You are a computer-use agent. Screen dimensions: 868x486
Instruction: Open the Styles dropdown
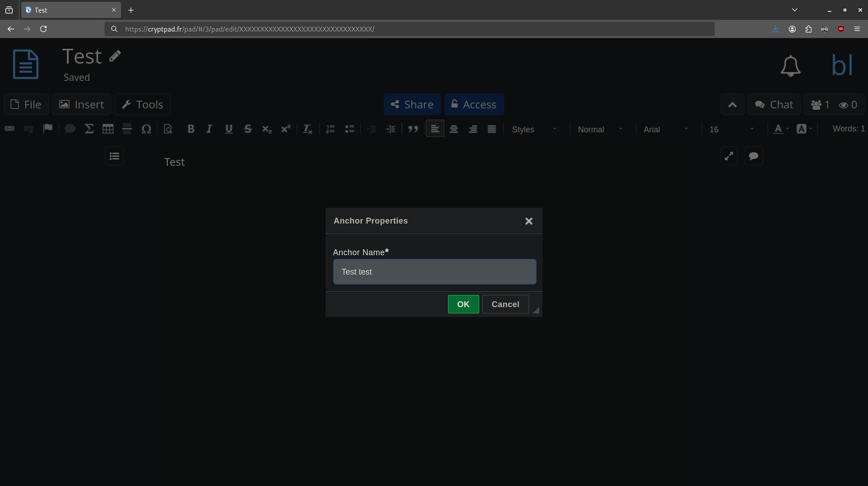(534, 130)
